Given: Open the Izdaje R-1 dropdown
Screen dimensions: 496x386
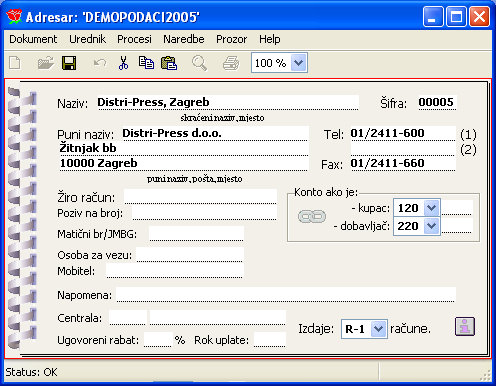Looking at the screenshot, I should tap(378, 329).
